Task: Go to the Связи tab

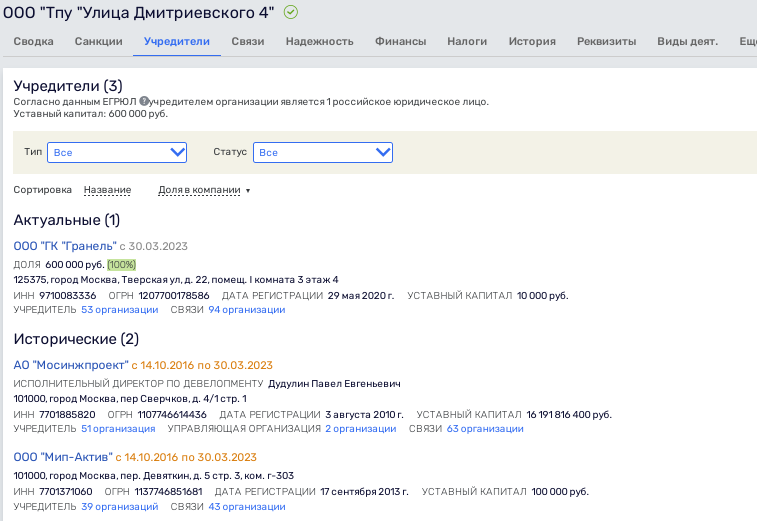Action: 248,42
